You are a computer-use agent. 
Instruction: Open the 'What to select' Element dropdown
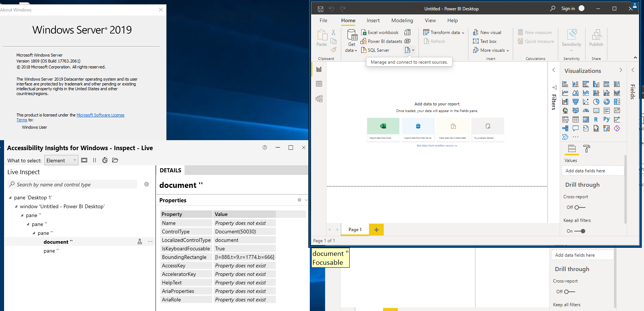[x=61, y=160]
